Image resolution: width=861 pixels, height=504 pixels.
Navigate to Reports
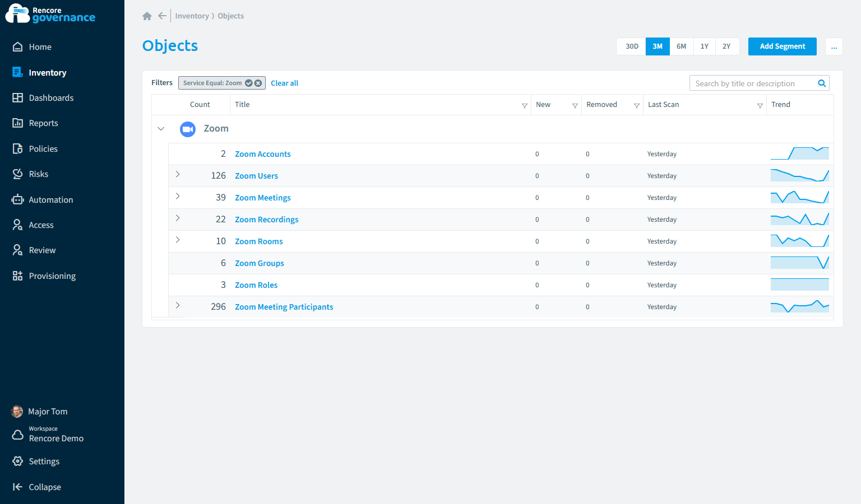(43, 123)
